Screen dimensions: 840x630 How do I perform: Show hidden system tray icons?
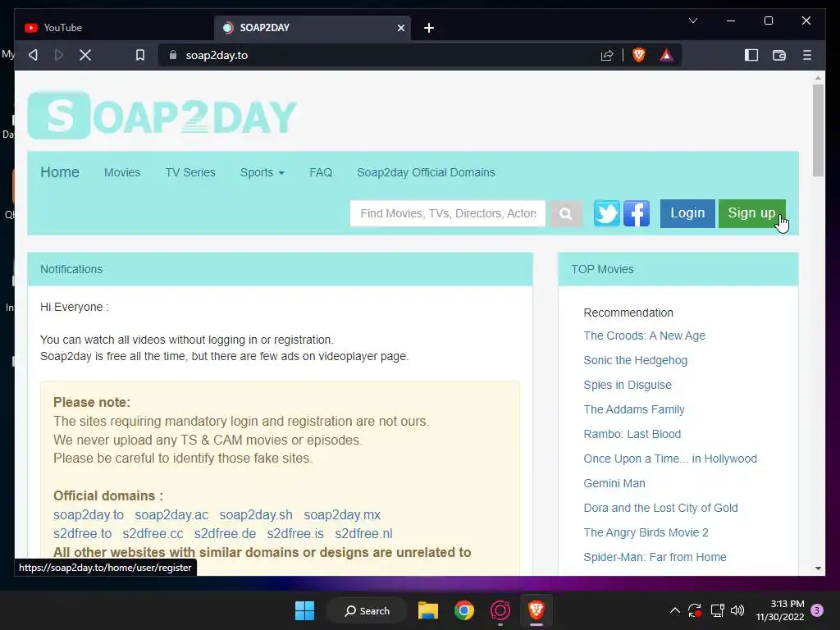675,610
